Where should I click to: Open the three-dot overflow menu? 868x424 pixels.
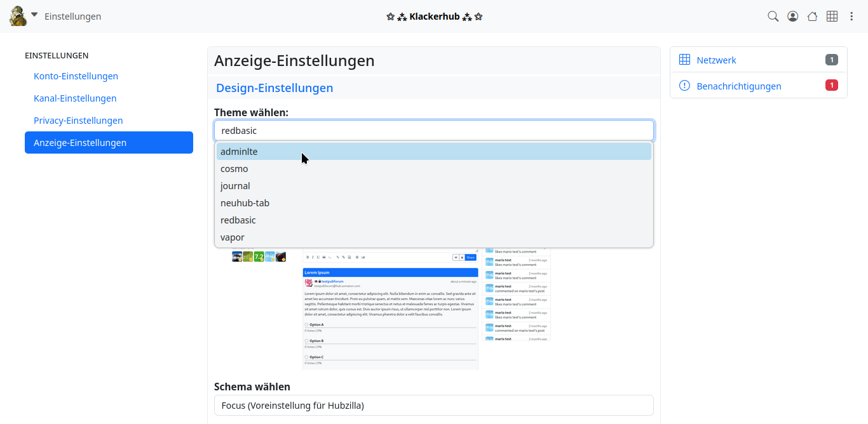[x=851, y=17]
